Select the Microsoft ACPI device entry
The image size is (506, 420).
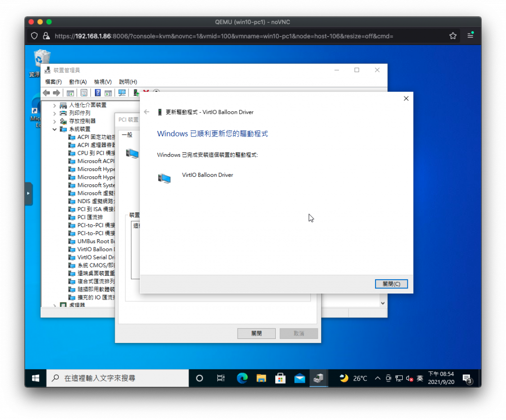click(x=91, y=161)
